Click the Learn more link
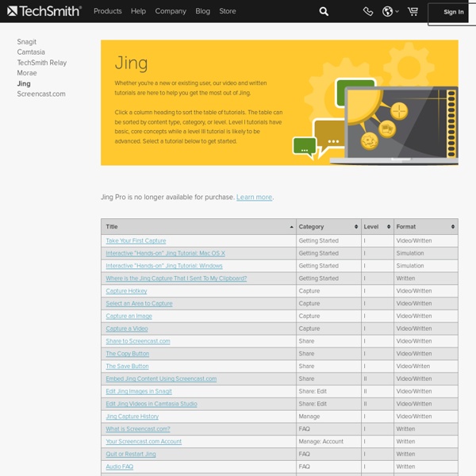Viewport: 476px width, 476px height. [255, 198]
